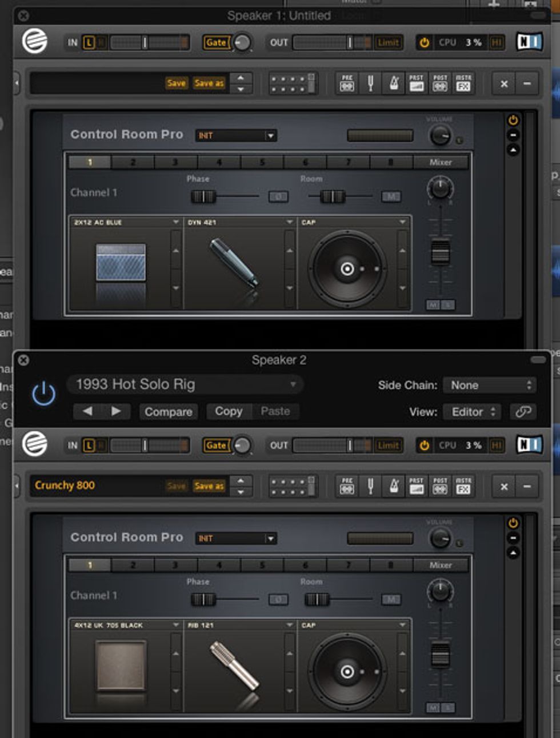
Task: Show the PRE tapedeck in Speaker 1
Action: click(x=347, y=83)
